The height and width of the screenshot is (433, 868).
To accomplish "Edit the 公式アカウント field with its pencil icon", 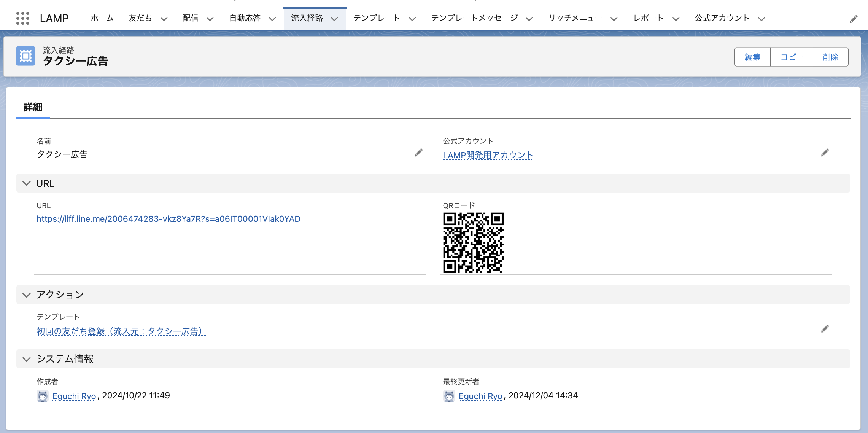I will click(x=825, y=153).
